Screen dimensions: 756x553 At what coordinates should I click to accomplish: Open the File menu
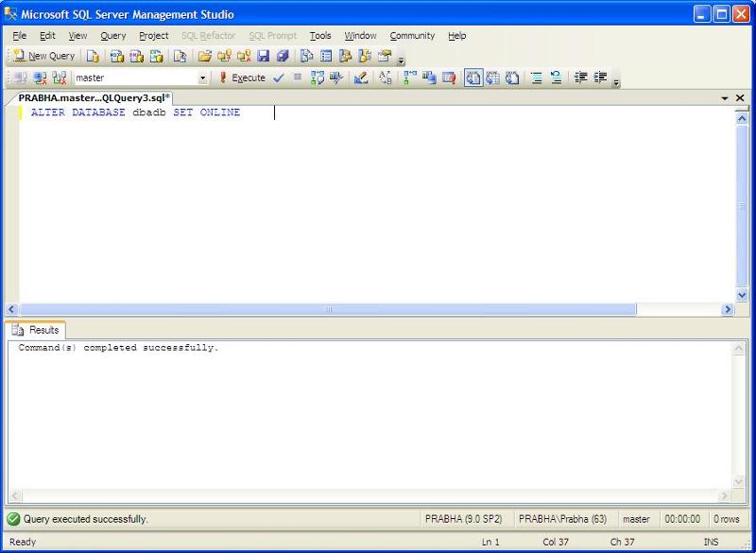pos(19,36)
